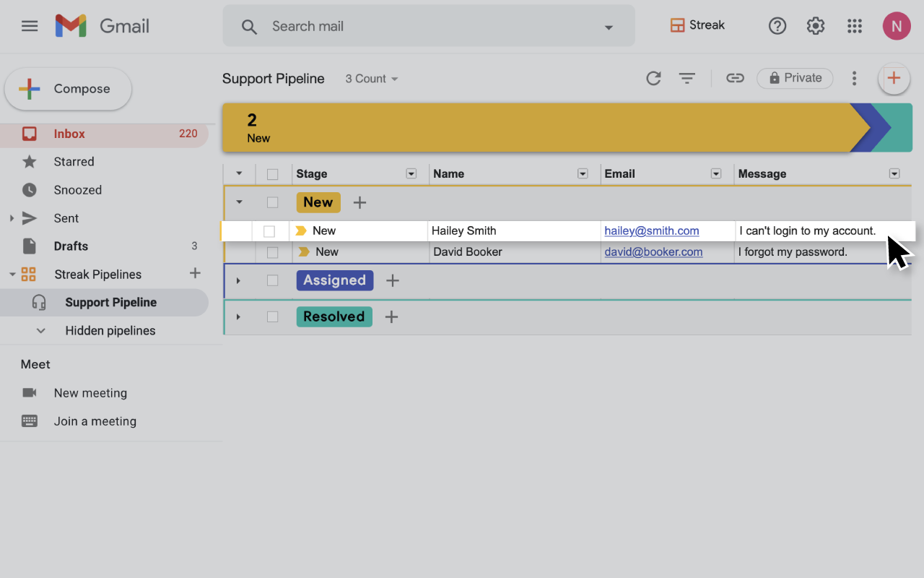Click the Compose button
Image resolution: width=924 pixels, height=578 pixels.
point(69,89)
